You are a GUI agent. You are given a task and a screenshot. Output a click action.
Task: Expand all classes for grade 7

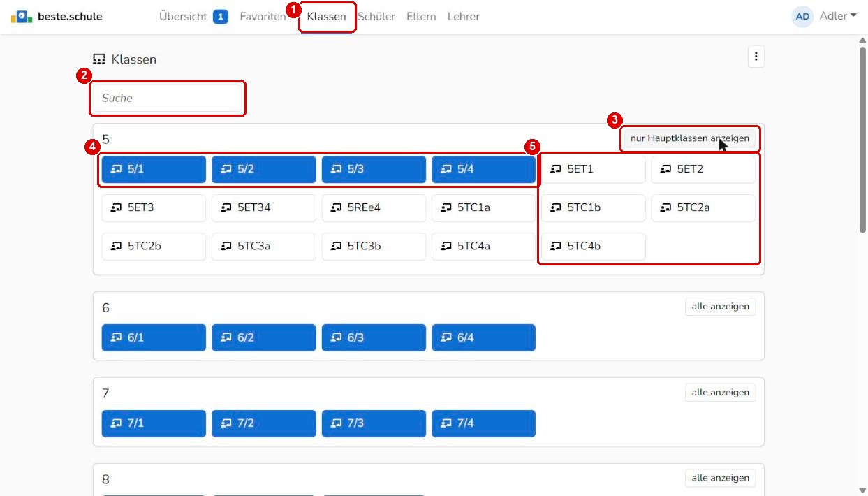point(720,393)
